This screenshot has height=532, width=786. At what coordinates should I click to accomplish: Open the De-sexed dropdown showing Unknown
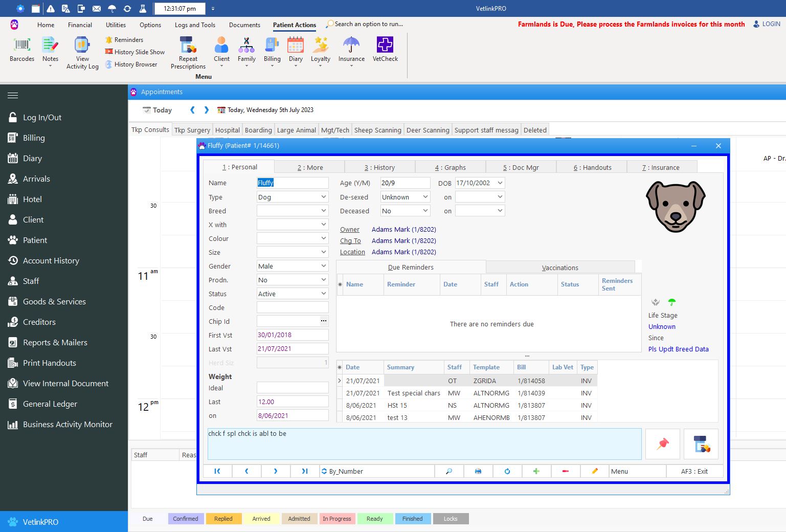coord(425,196)
